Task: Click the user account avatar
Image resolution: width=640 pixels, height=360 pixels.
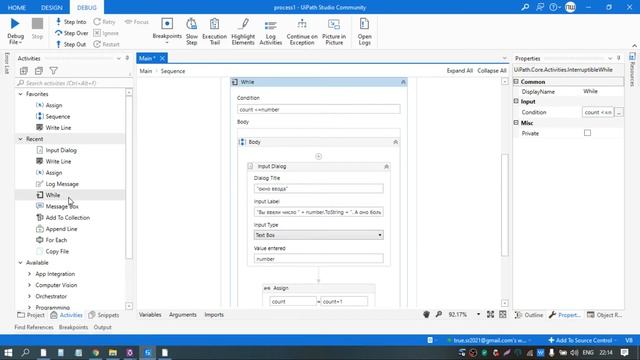Action: [570, 7]
